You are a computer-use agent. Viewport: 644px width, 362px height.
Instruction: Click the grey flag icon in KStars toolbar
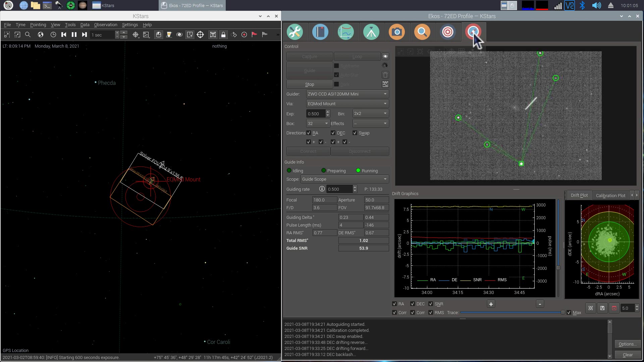[x=265, y=35]
